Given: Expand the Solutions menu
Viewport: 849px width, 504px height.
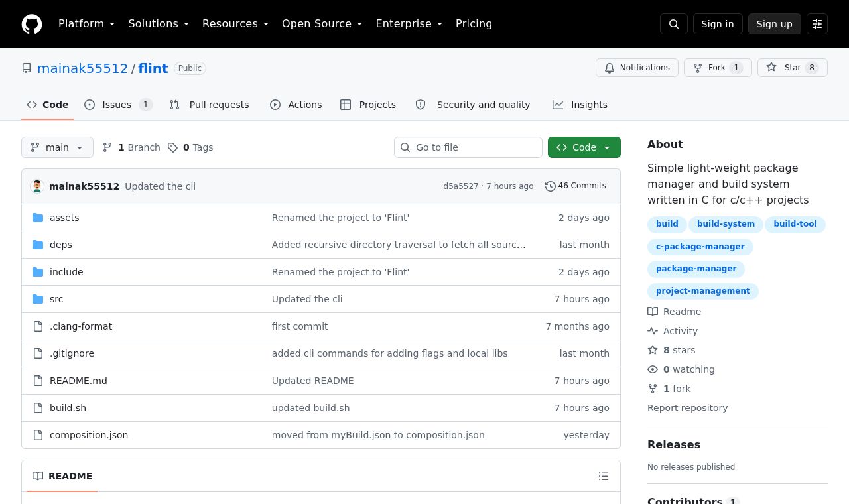Looking at the screenshot, I should pos(159,24).
